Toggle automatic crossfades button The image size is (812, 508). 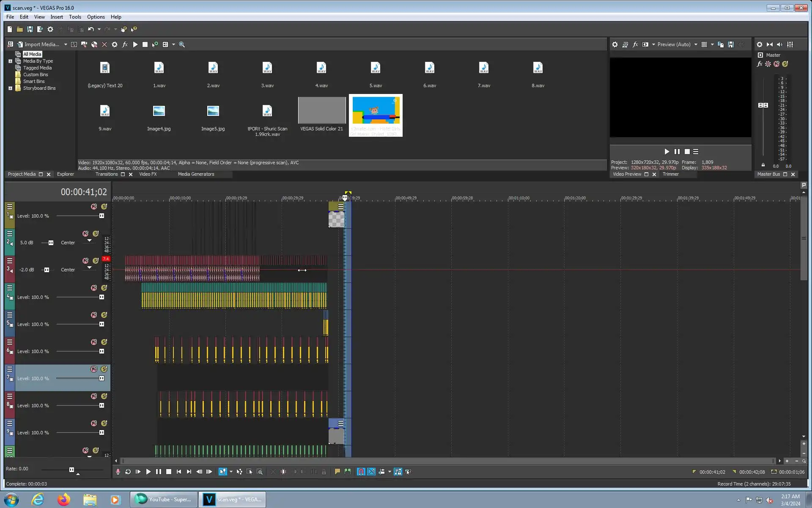pyautogui.click(x=371, y=472)
